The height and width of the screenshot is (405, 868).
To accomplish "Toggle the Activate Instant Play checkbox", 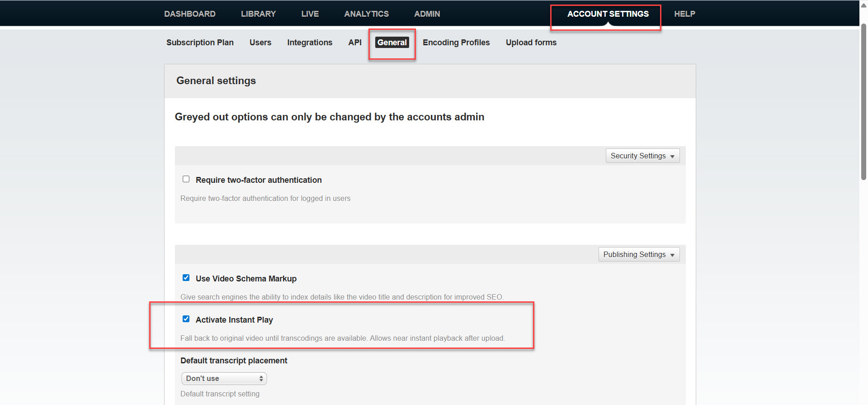I will coord(186,319).
